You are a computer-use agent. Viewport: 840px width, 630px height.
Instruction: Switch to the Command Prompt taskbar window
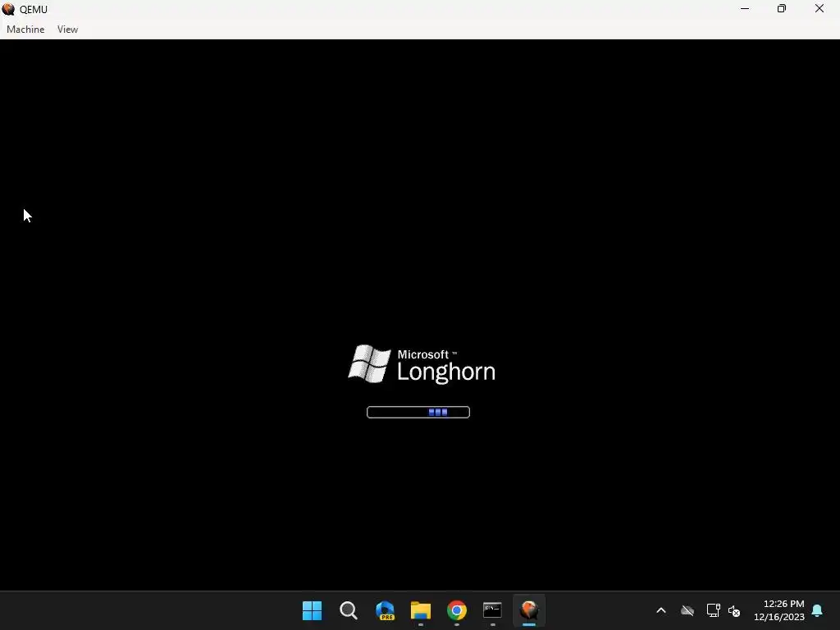[492, 610]
